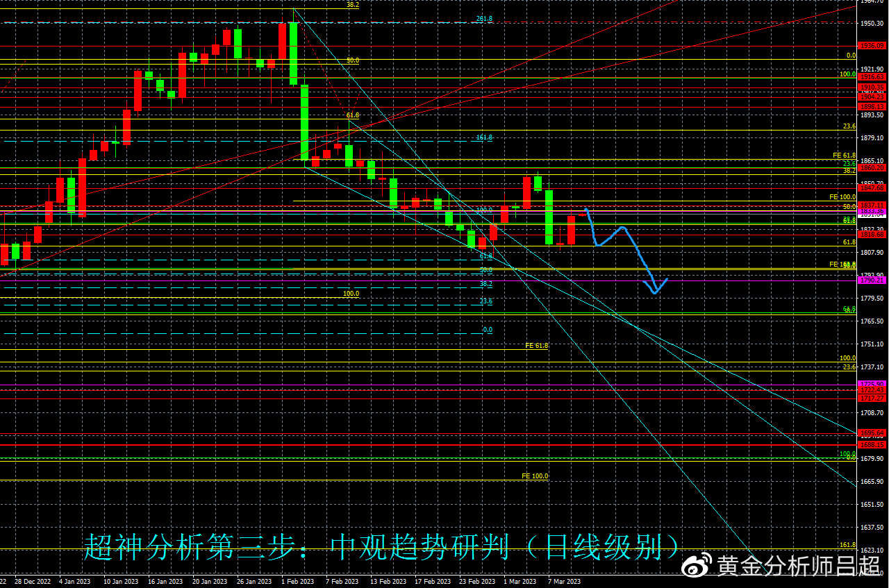Click the 23 Feb 2023 date label
Screen dimensions: 889x588
[477, 582]
